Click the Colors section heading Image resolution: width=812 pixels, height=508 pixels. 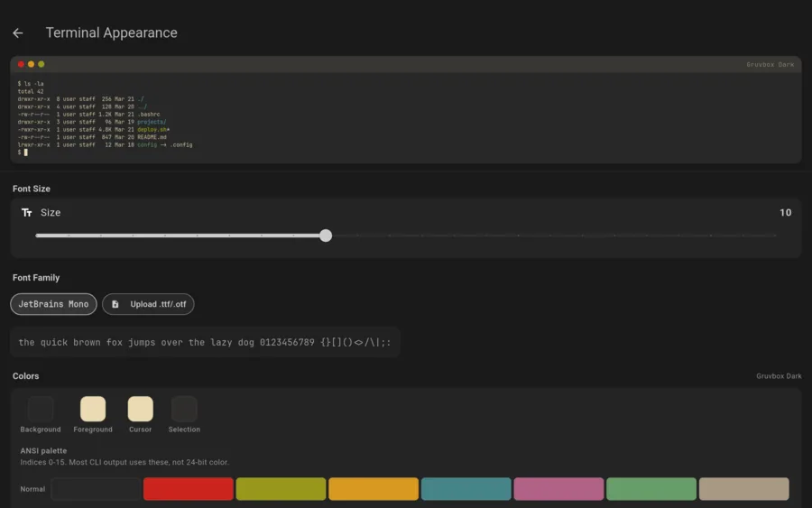point(26,376)
